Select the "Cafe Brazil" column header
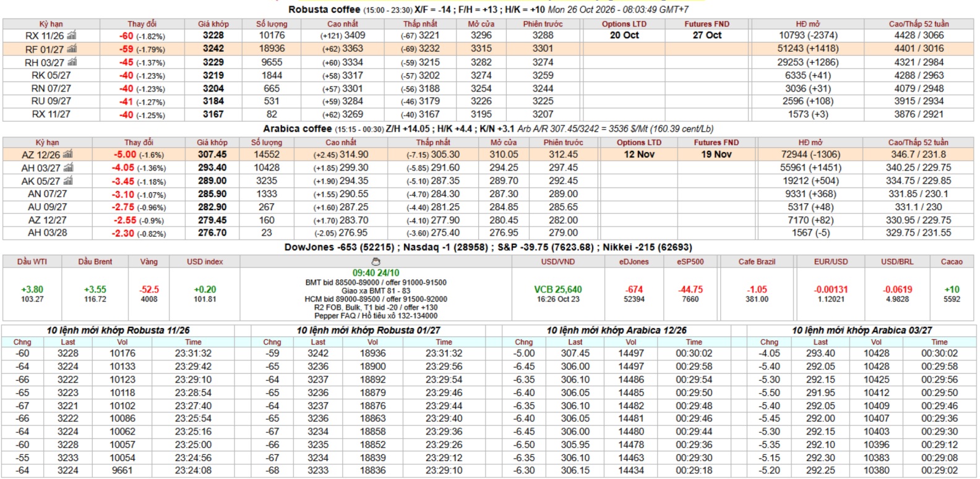This screenshot has width=980, height=479. click(757, 262)
